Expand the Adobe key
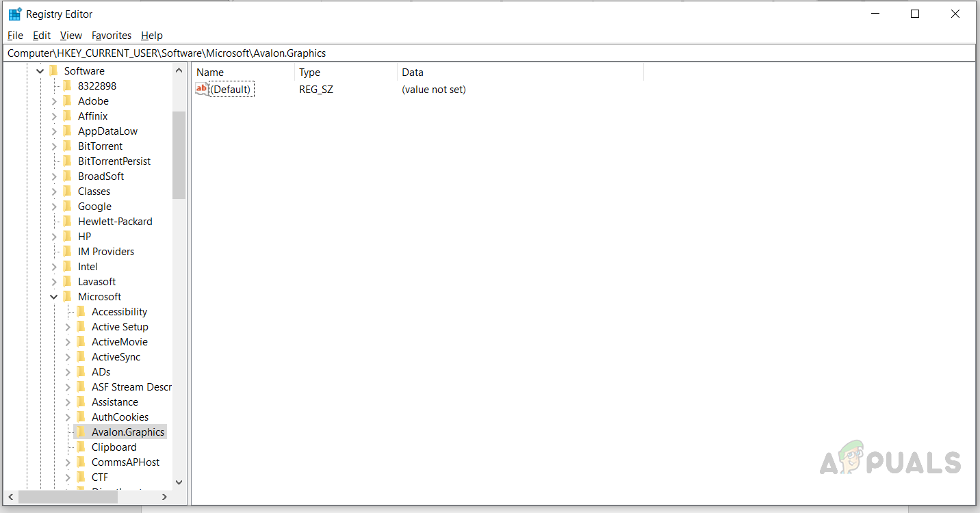The height and width of the screenshot is (513, 980). point(54,101)
